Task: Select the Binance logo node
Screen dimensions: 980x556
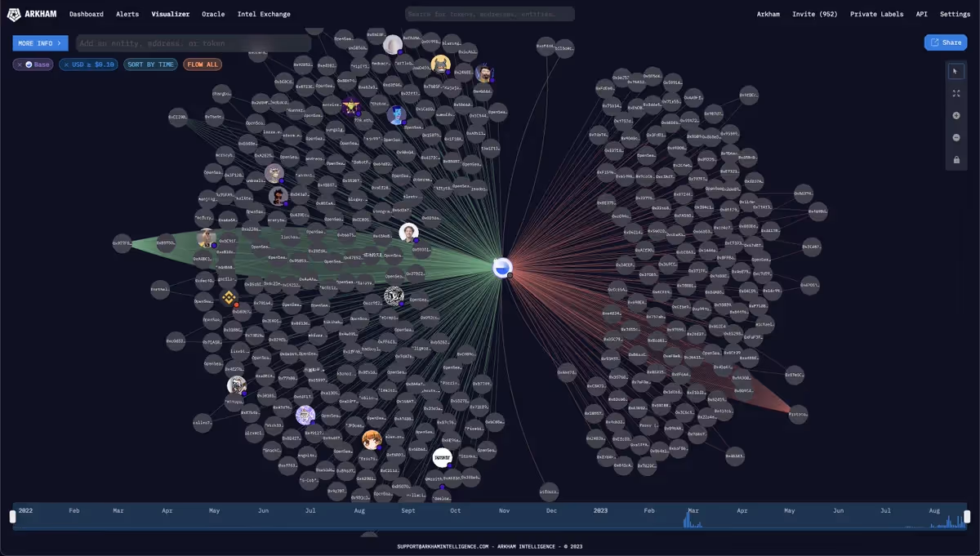Action: click(229, 298)
